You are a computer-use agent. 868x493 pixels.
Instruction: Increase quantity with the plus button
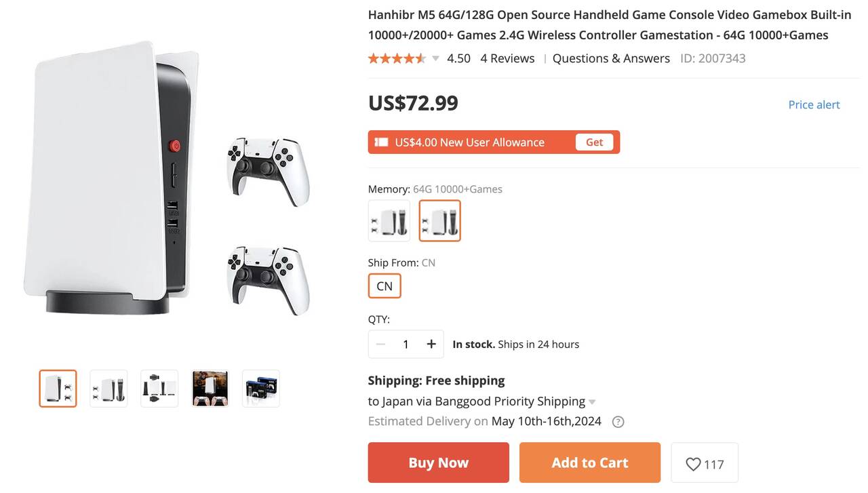[431, 344]
